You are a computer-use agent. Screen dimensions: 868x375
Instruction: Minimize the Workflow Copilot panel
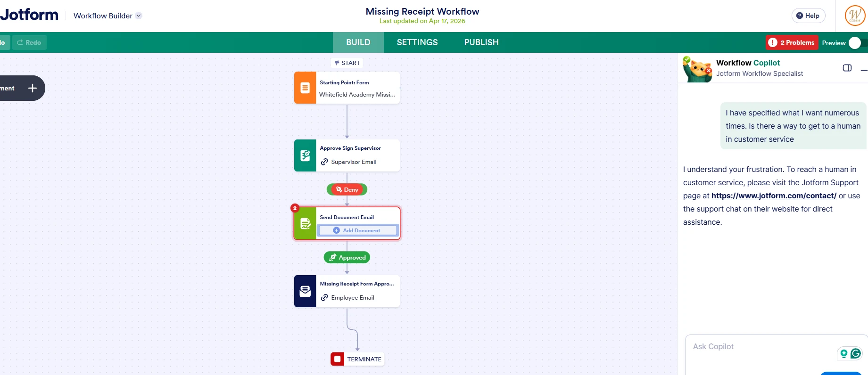[863, 70]
